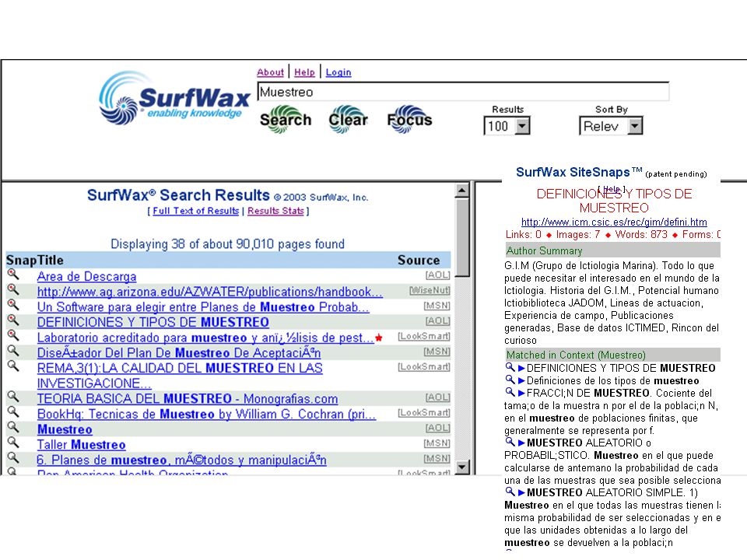747x560 pixels.
Task: Click the Clear button
Action: [349, 120]
